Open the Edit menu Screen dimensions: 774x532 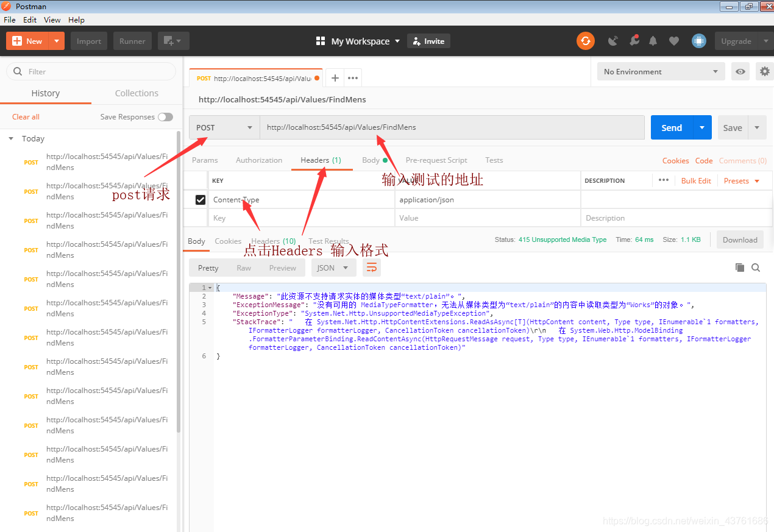pos(30,20)
